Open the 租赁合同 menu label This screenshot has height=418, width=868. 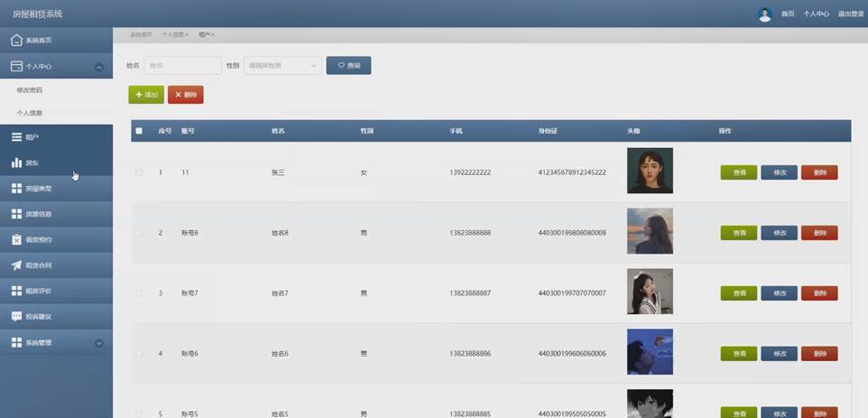click(x=38, y=265)
